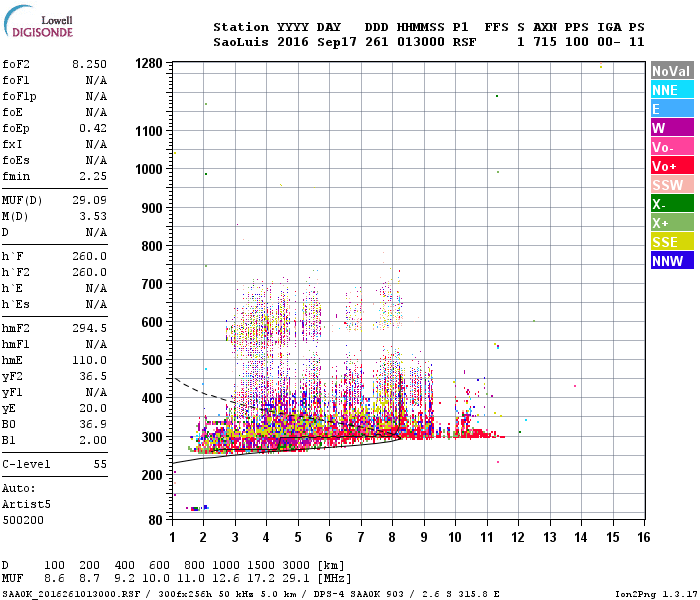
Task: Select the NNE cyan legend swatch
Action: click(672, 90)
